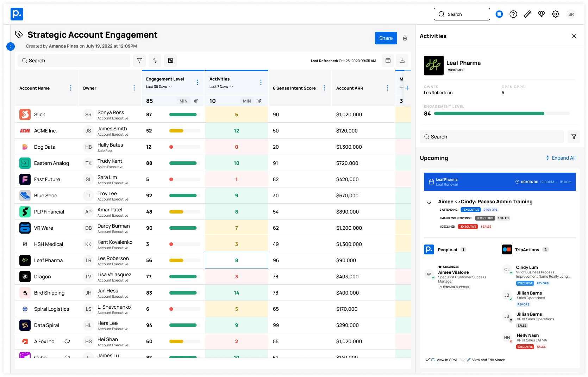Click the 1 Executive attending tag
588x377 pixels.
(x=471, y=210)
